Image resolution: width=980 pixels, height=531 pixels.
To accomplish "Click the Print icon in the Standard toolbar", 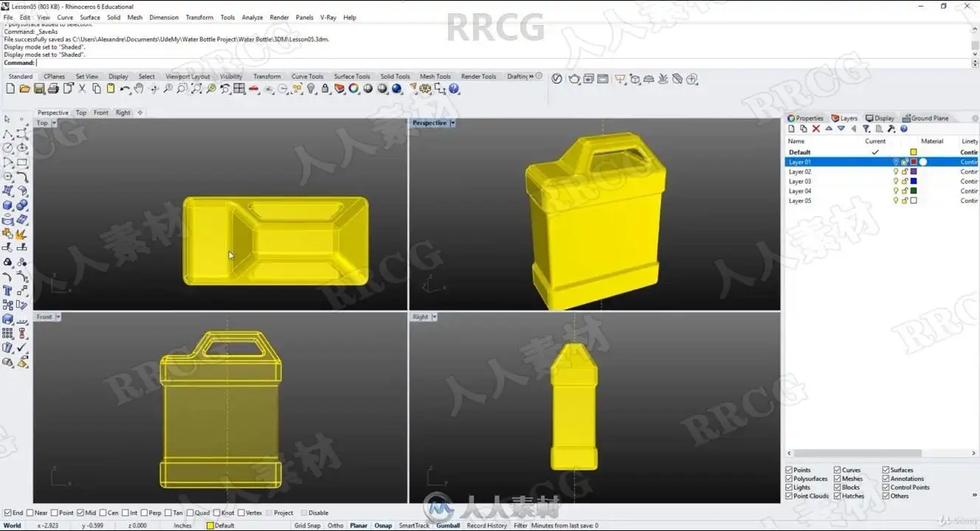I will coord(53,88).
